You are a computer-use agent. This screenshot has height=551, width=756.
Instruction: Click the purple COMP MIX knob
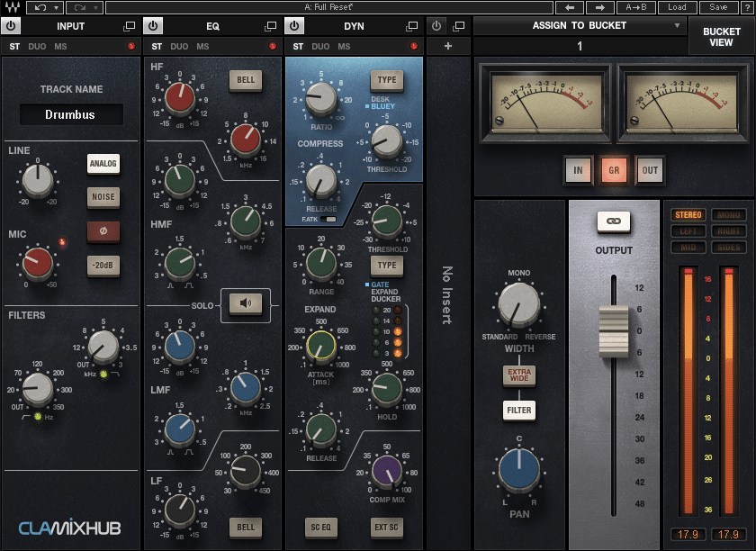387,471
